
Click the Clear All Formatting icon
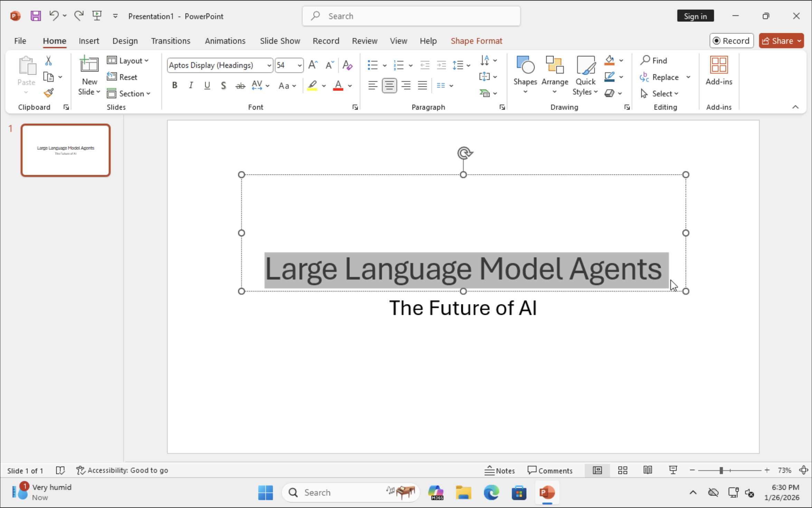[x=347, y=65]
